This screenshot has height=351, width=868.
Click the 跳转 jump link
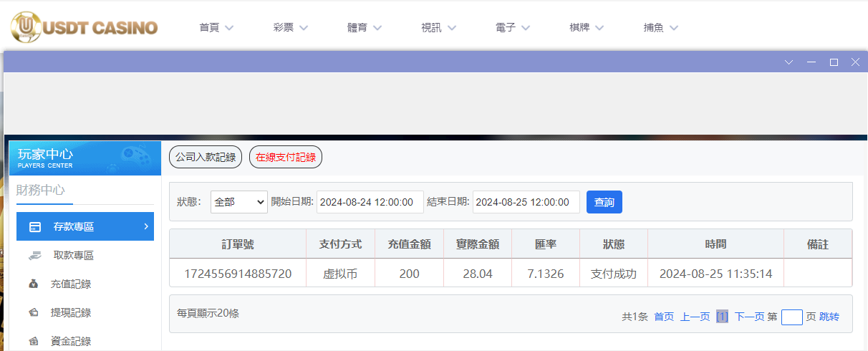pos(829,317)
